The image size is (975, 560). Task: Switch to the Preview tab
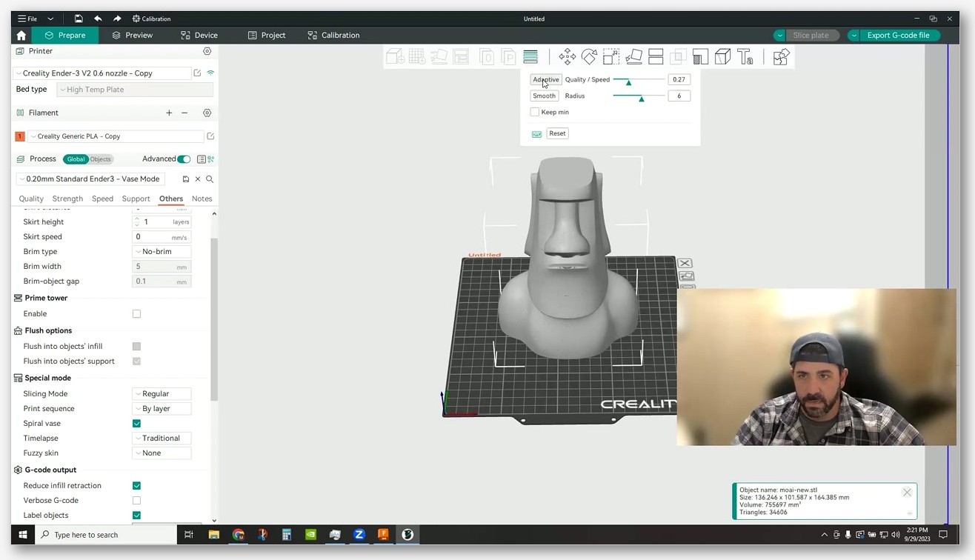click(133, 35)
